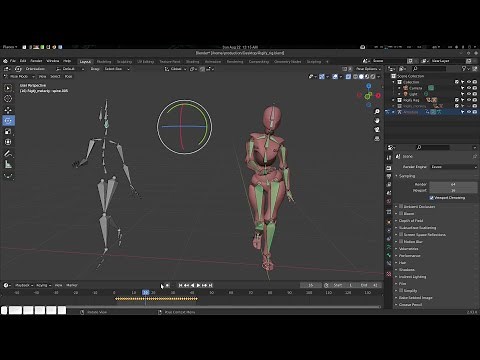The height and width of the screenshot is (360, 480).
Task: Open the Pose Options dropdown
Action: tap(368, 69)
